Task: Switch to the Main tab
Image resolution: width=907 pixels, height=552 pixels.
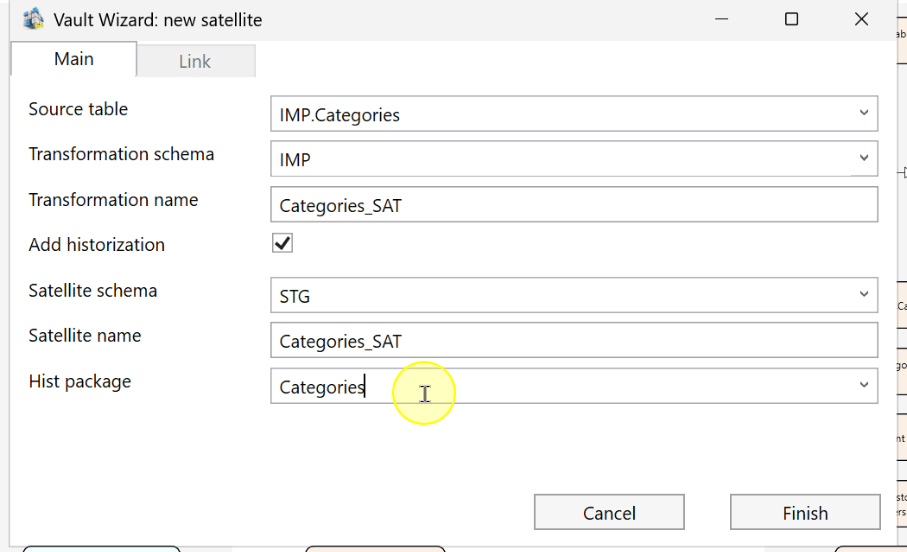Action: [x=73, y=59]
